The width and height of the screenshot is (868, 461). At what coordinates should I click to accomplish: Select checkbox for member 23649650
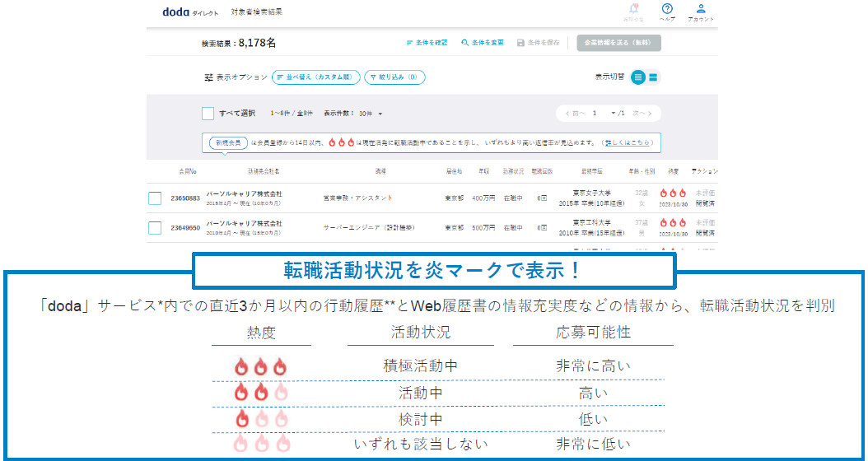pyautogui.click(x=155, y=227)
